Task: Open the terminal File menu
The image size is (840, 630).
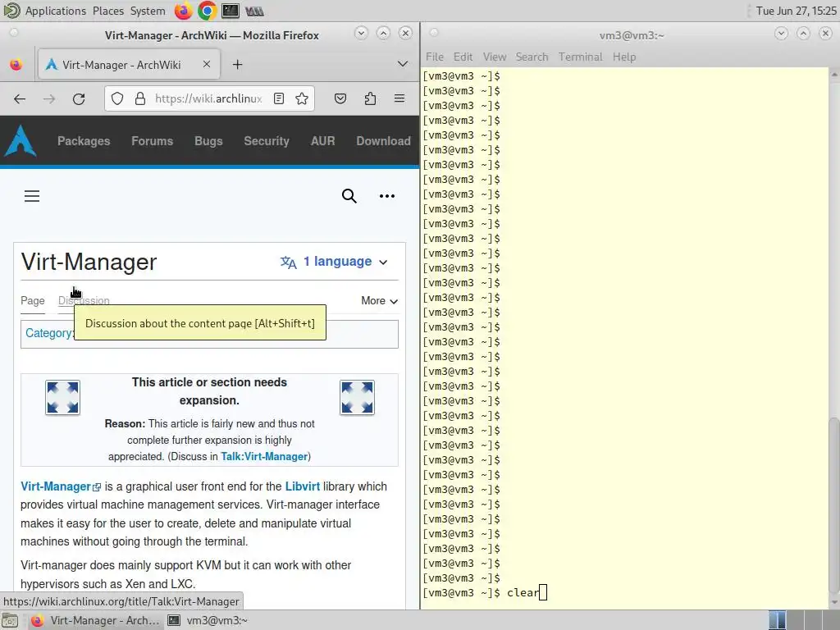Action: [435, 57]
